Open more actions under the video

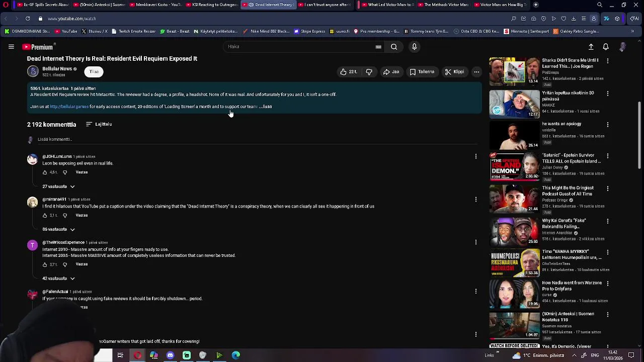point(476,72)
